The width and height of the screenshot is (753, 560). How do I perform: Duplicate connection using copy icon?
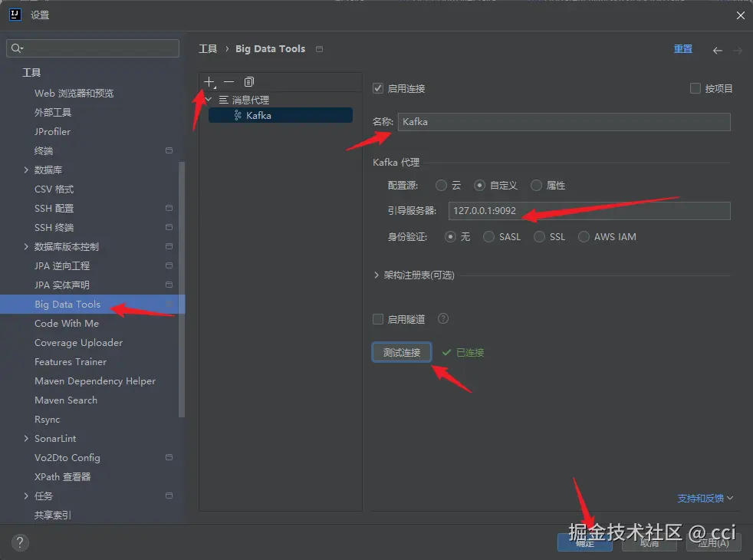[x=248, y=82]
